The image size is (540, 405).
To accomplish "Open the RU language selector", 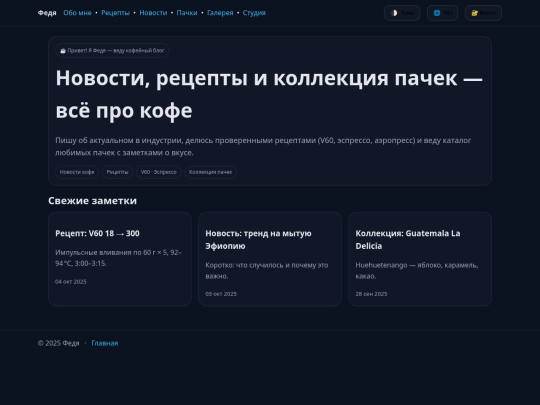I will (442, 13).
